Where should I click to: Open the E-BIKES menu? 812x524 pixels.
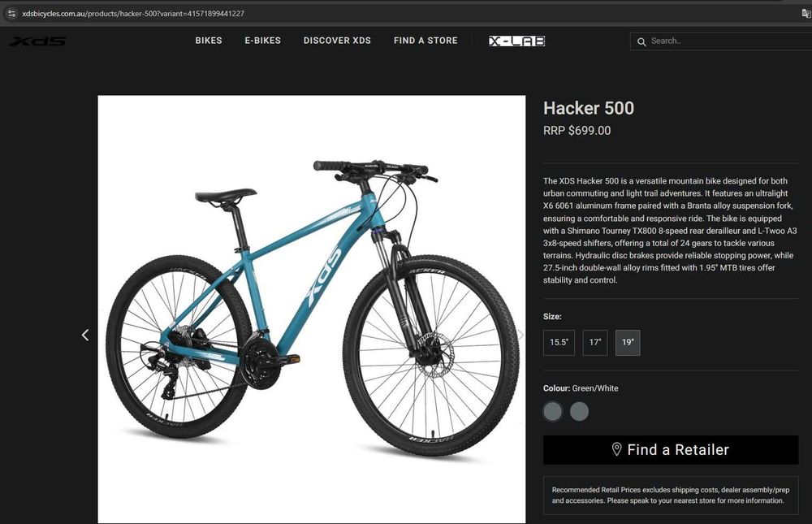[262, 41]
